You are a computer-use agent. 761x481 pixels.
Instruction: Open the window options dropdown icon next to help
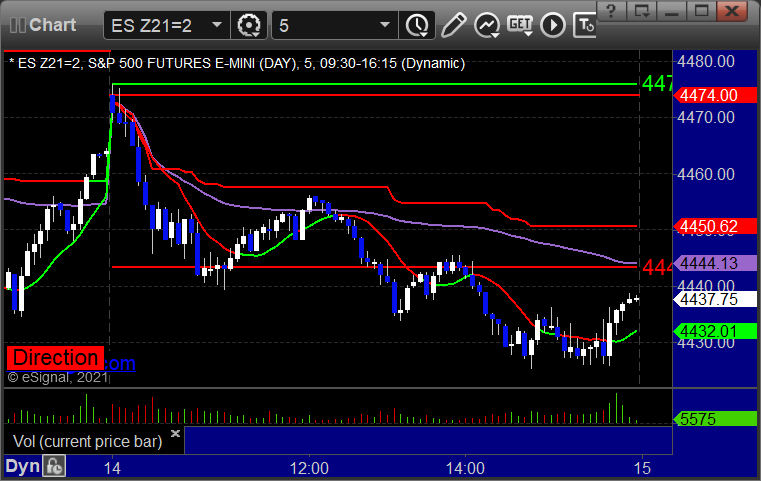coord(642,11)
